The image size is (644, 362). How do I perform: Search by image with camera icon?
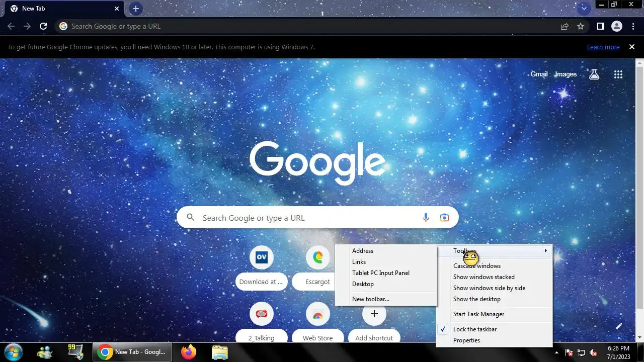444,218
